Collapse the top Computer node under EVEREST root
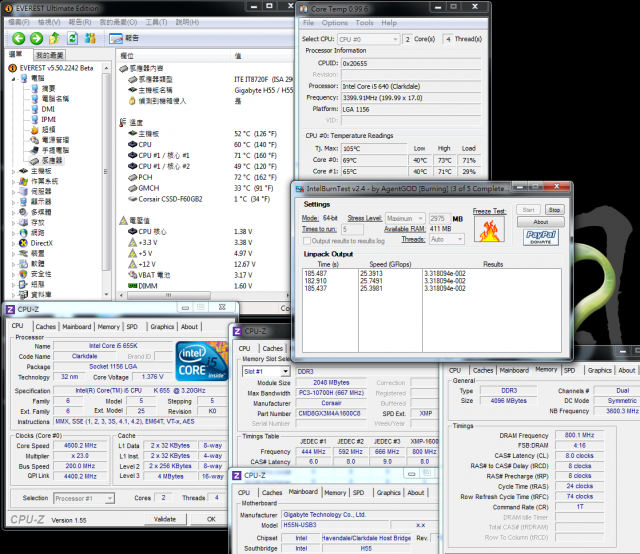Image resolution: width=640 pixels, height=554 pixels. point(14,78)
